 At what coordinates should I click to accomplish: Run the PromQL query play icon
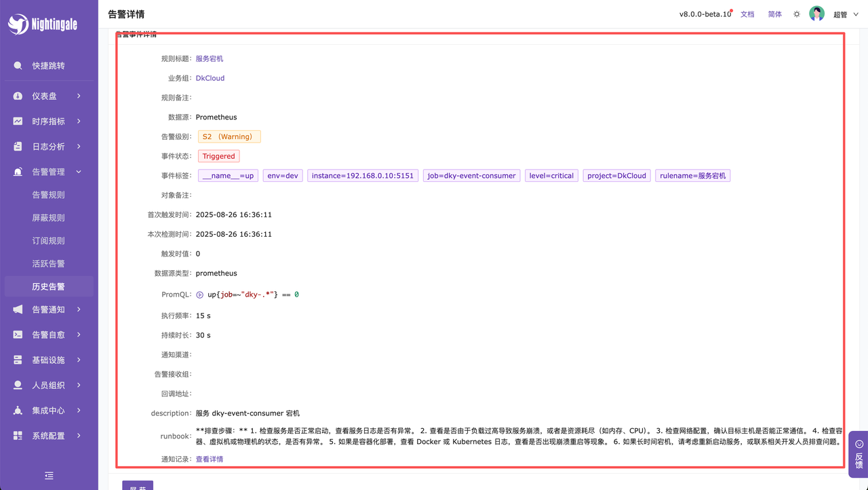[x=200, y=295]
